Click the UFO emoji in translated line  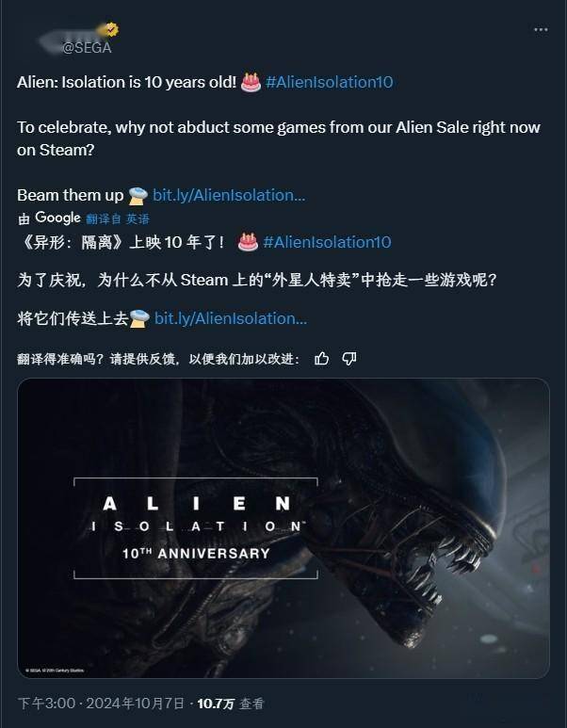(x=139, y=318)
